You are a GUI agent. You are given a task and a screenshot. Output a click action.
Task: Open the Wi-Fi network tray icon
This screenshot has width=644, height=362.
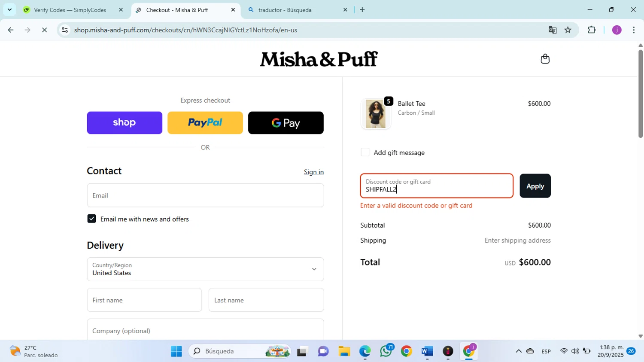tap(564, 351)
